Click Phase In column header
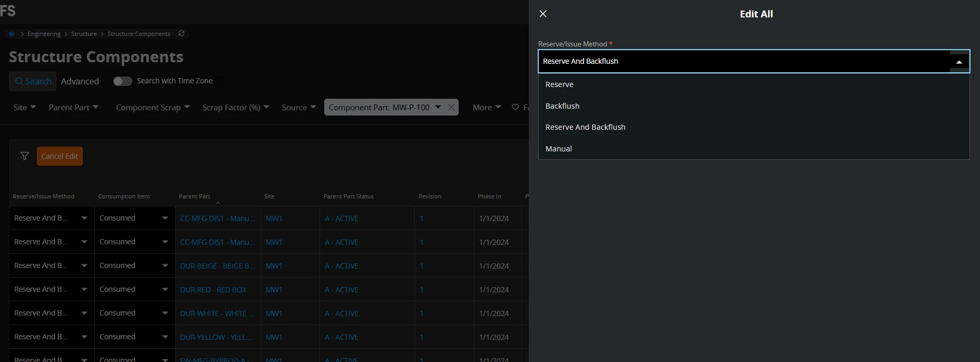980x362 pixels. [490, 196]
